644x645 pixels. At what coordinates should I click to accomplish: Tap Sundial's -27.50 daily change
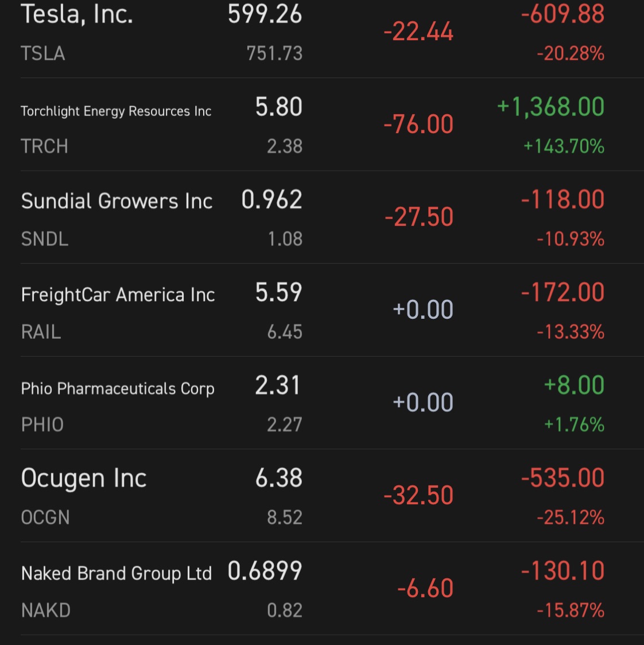click(x=419, y=217)
